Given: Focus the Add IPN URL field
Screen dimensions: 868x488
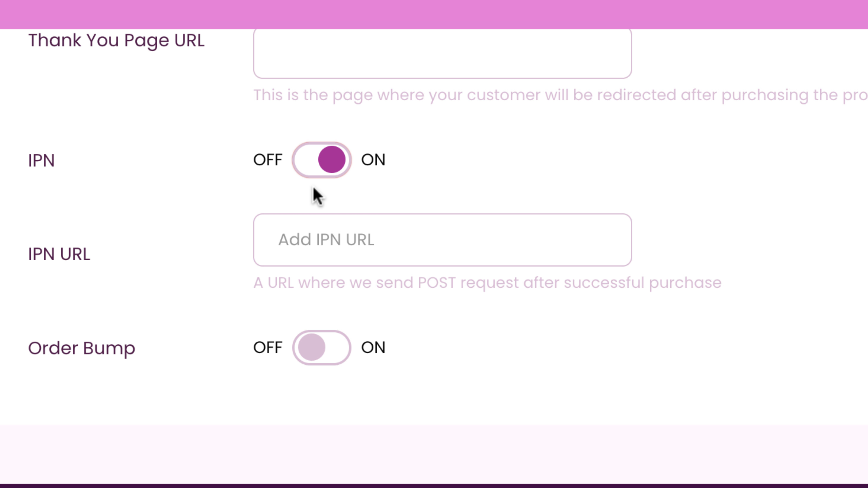Looking at the screenshot, I should (x=442, y=240).
